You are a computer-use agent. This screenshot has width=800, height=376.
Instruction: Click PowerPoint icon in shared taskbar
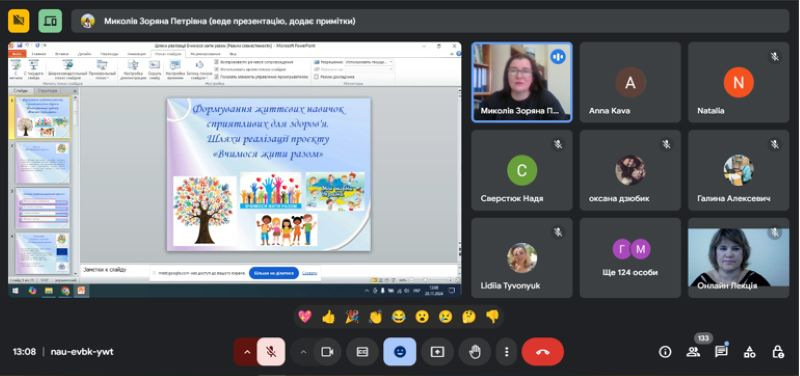(81, 290)
